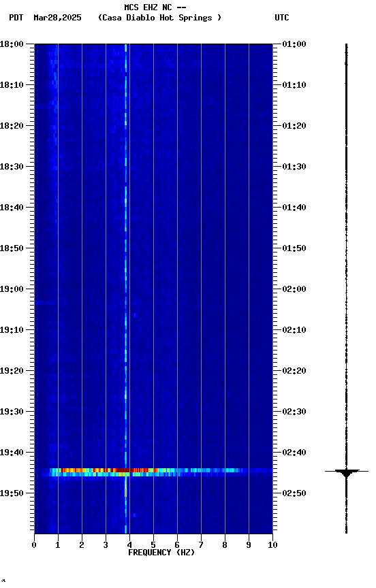Click the 19:10 PDT time label

click(12, 330)
